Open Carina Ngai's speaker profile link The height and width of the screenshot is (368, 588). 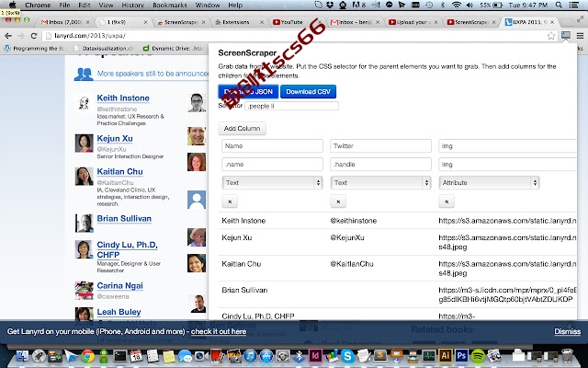coord(119,286)
